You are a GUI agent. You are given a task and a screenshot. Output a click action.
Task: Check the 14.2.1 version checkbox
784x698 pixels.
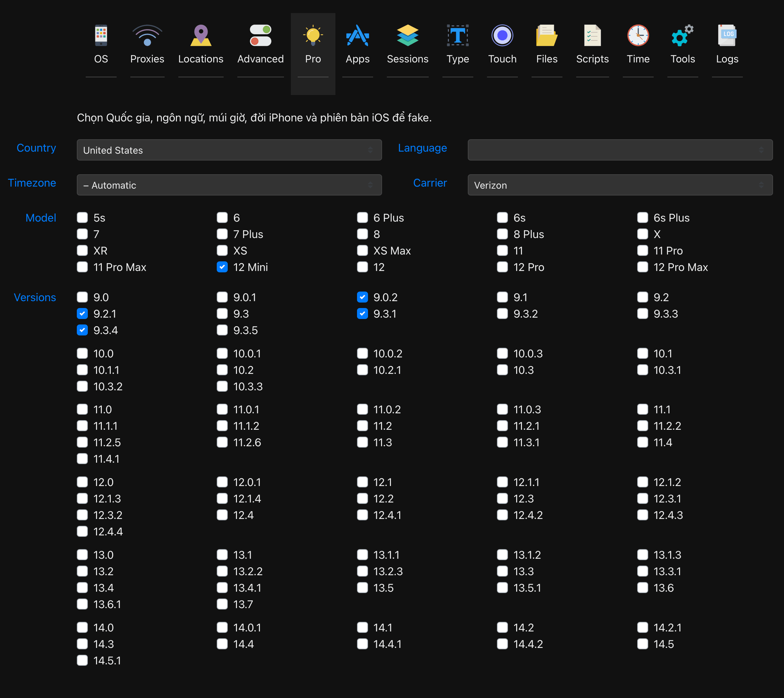pyautogui.click(x=642, y=627)
